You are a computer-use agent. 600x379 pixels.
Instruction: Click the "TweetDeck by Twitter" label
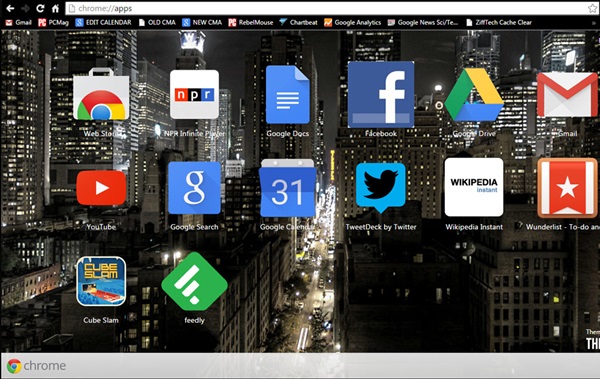[x=381, y=227]
